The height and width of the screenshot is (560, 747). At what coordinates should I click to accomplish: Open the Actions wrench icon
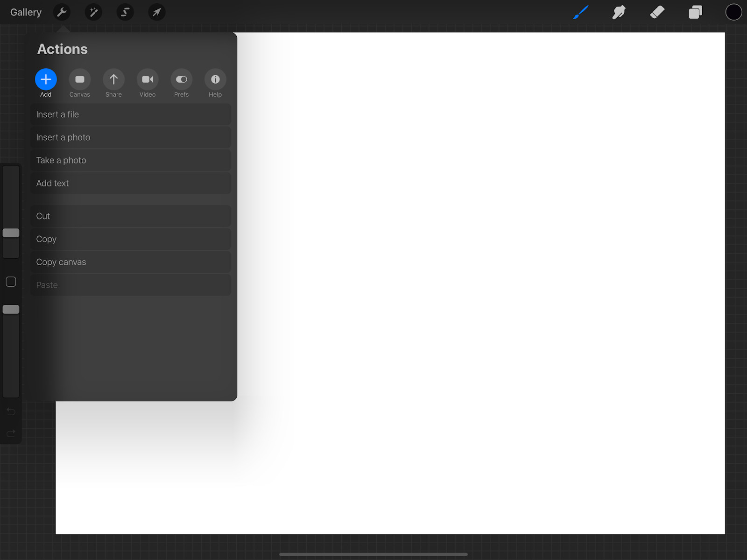click(x=62, y=12)
